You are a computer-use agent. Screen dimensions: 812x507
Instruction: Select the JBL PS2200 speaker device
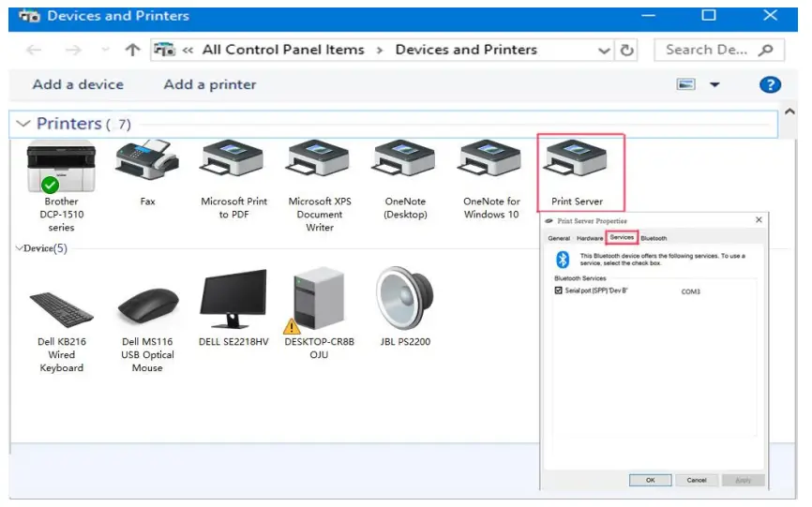(405, 307)
